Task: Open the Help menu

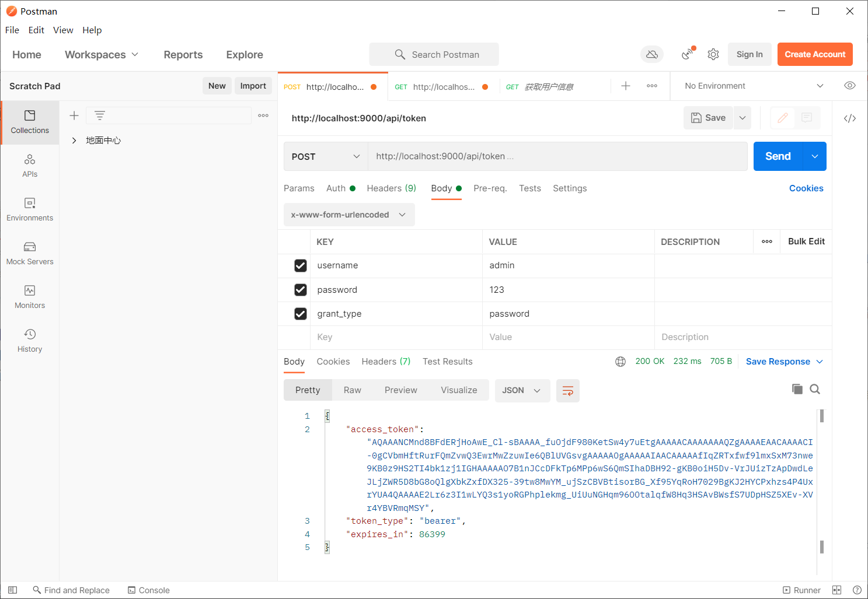Action: pyautogui.click(x=92, y=30)
